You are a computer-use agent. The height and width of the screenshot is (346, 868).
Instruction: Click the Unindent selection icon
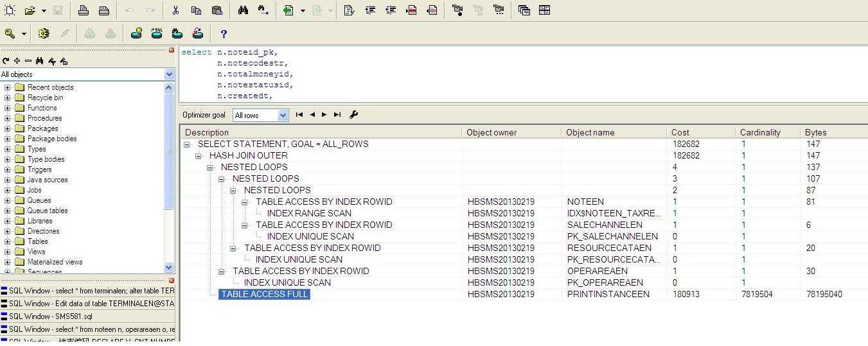[x=391, y=10]
